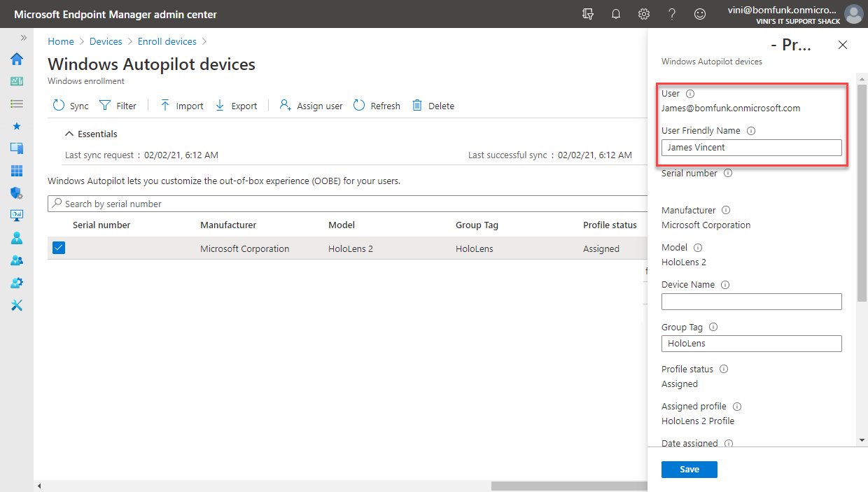Open Apps grid icon in sidebar
The width and height of the screenshot is (868, 492).
(x=17, y=171)
